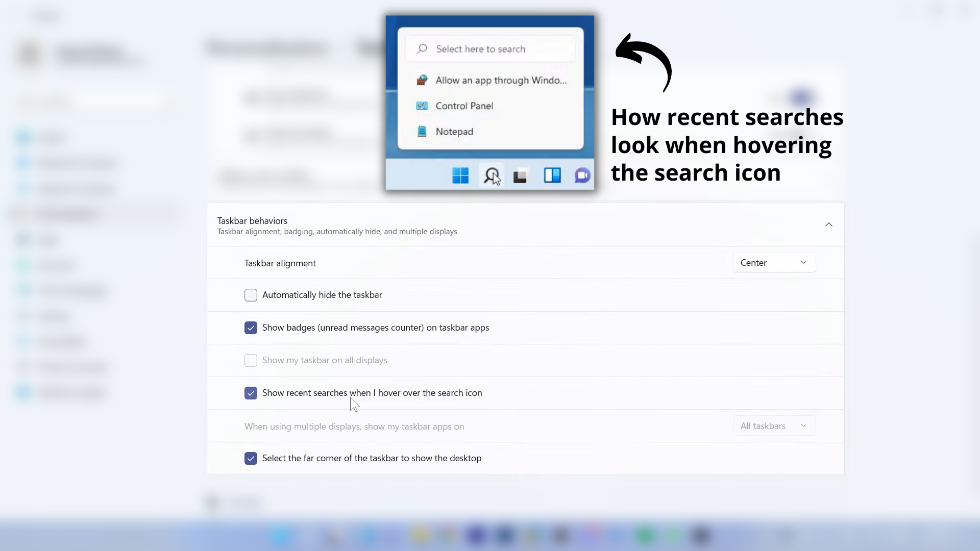Click the Windows Start icon in preview
Screen dimensions: 980x551
pos(460,176)
